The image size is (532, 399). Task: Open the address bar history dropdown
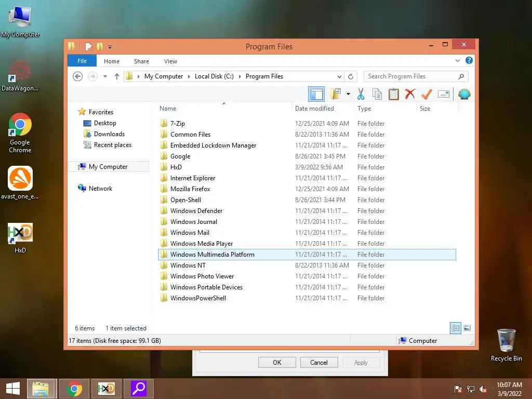tap(339, 77)
